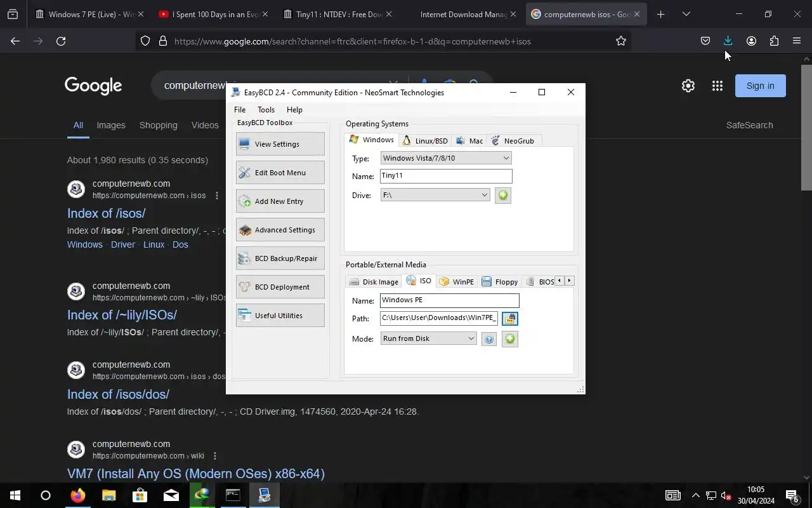Select the ISO media tab
The width and height of the screenshot is (812, 508).
(x=419, y=281)
